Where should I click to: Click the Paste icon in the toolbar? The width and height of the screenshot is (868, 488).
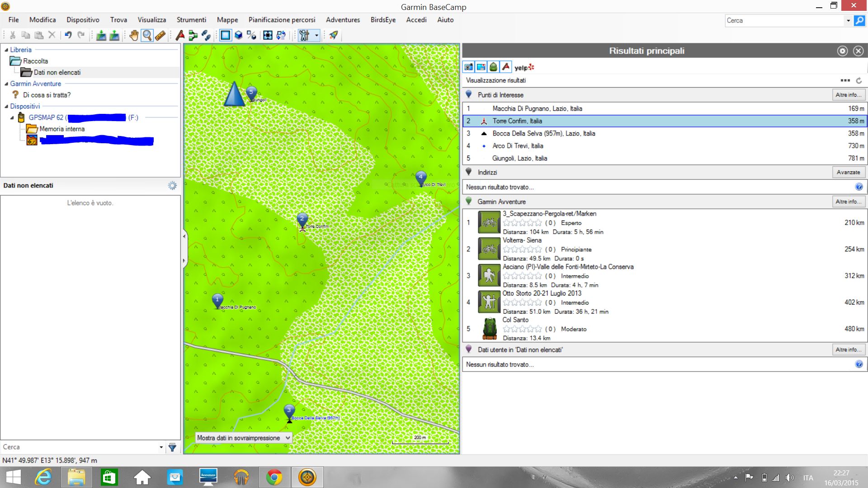[x=39, y=35]
